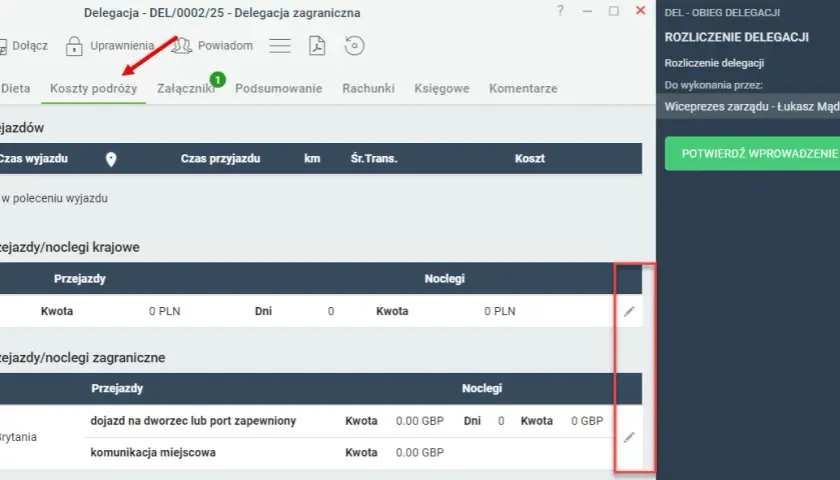Image resolution: width=840 pixels, height=480 pixels.
Task: Click the Czas przyjazdu column header
Action: click(220, 159)
